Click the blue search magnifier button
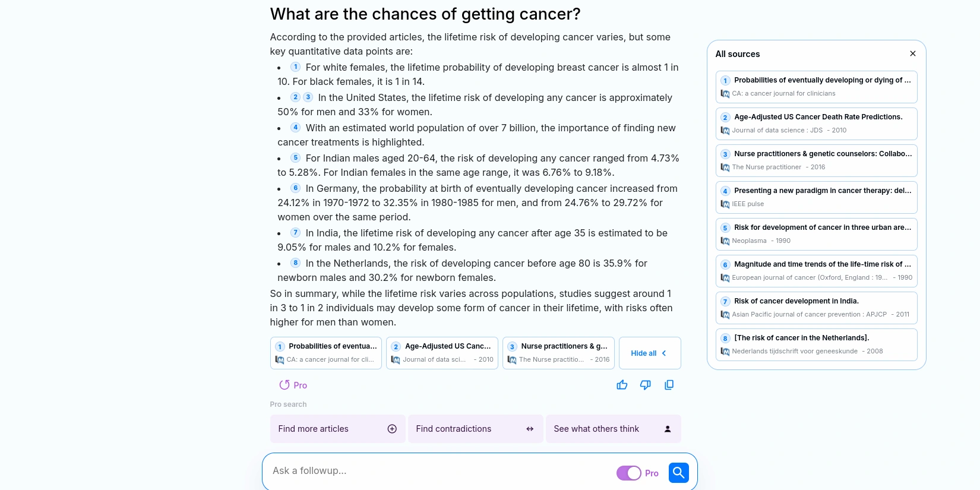This screenshot has width=980, height=490. [x=678, y=473]
